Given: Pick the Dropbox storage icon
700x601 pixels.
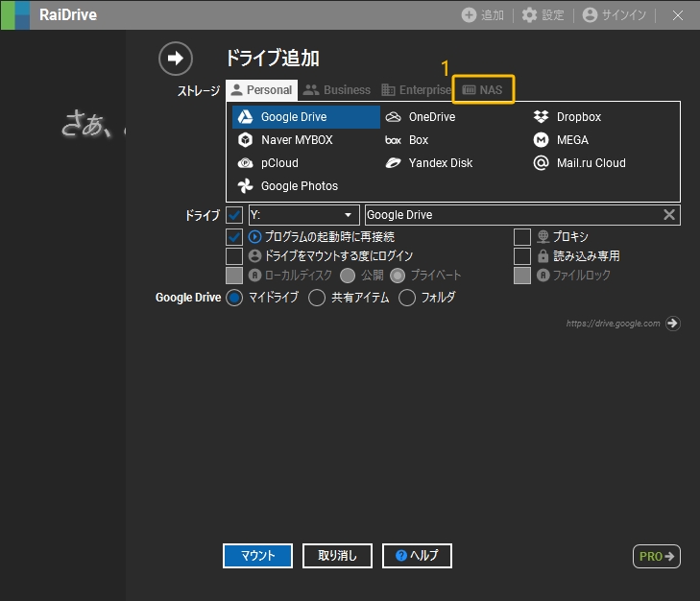Looking at the screenshot, I should point(542,117).
